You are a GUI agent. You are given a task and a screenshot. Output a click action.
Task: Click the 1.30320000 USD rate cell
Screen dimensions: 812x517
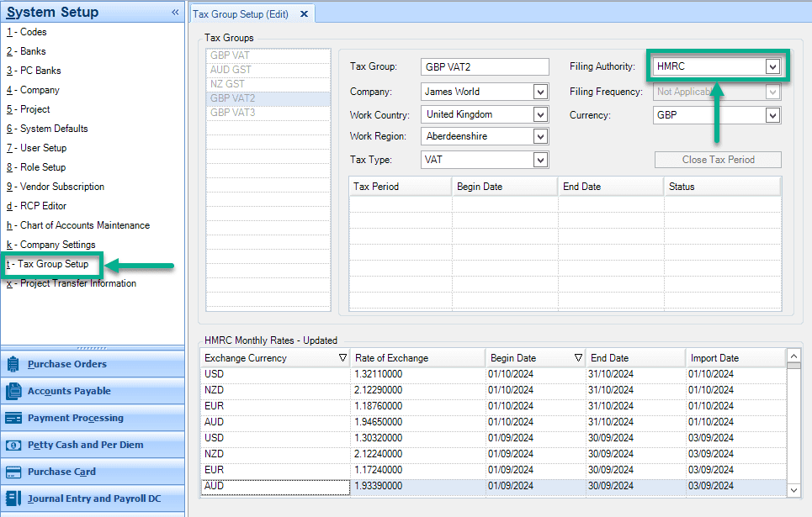pos(418,438)
